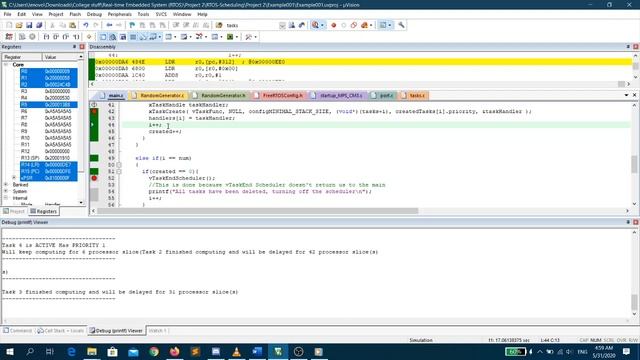This screenshot has width=640, height=360.
Task: Click the System Viewer Windows icon
Action: (x=230, y=37)
